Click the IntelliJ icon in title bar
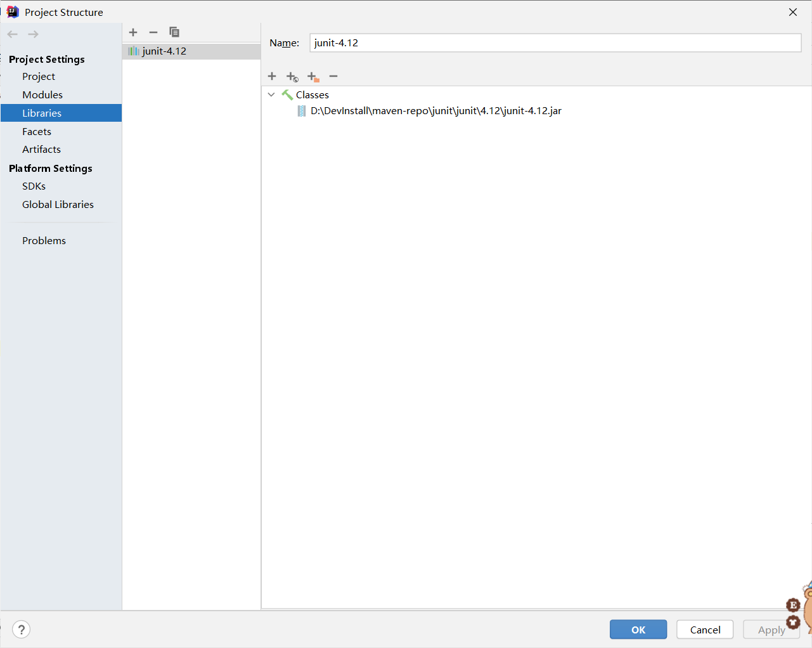This screenshot has height=648, width=812. (x=13, y=12)
